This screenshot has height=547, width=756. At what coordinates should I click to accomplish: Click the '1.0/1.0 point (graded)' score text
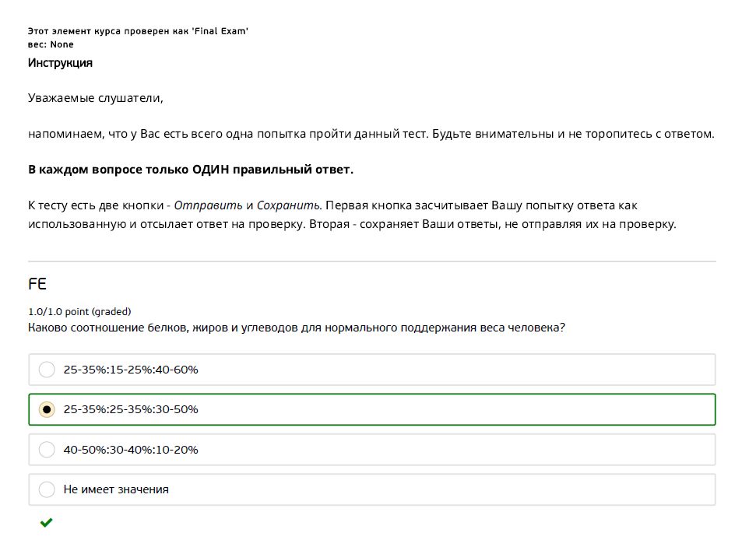(x=79, y=311)
